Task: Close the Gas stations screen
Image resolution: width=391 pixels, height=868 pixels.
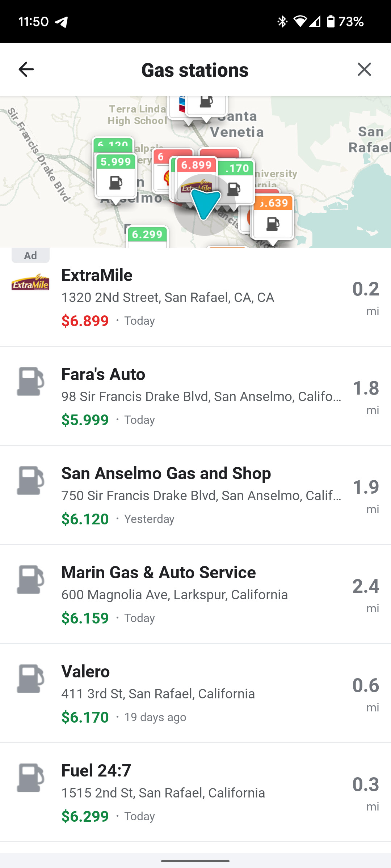Action: click(364, 69)
